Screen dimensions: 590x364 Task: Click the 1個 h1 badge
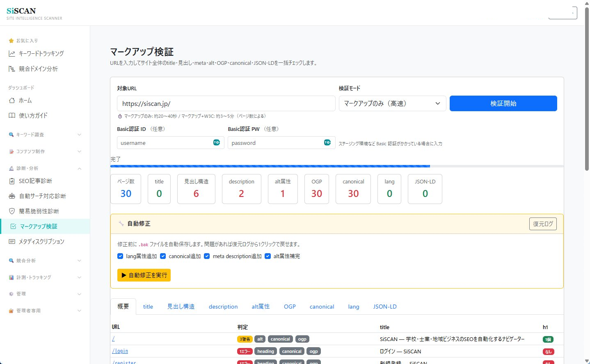click(548, 339)
